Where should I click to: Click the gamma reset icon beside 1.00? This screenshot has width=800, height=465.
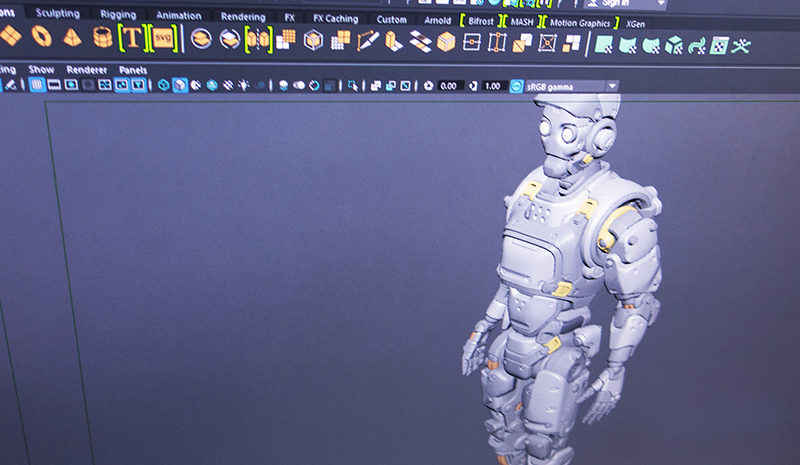coord(473,86)
